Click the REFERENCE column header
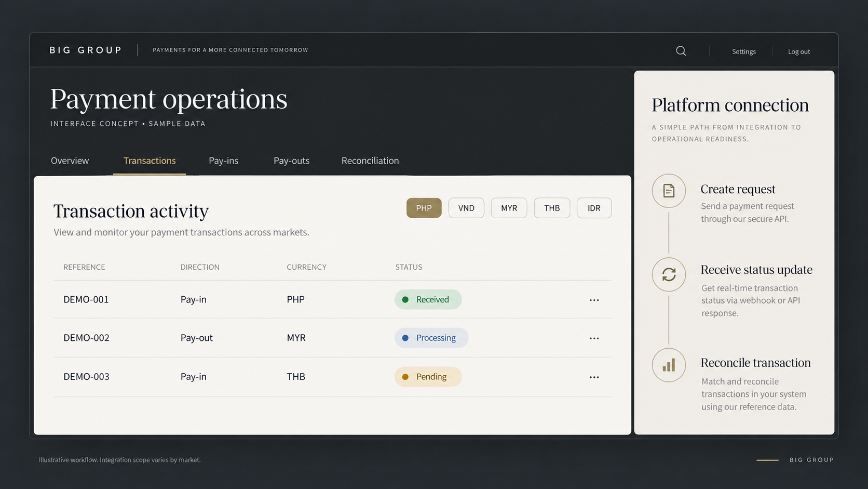Screen dimensions: 868x489 [84, 267]
